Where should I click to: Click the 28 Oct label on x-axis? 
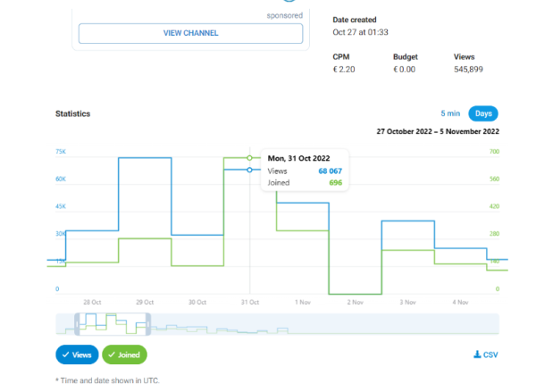(92, 302)
